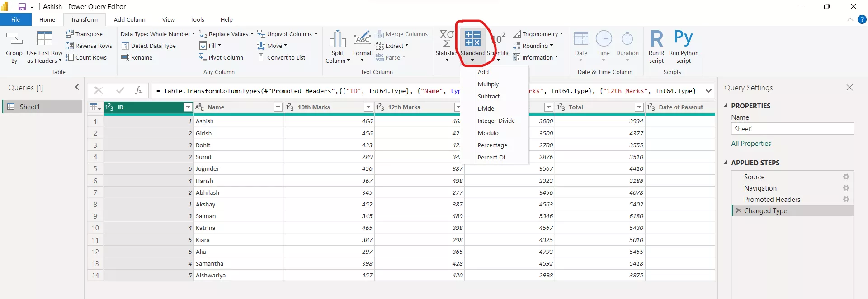Click the Merge Columns button
This screenshot has height=299, width=868.
click(x=401, y=34)
